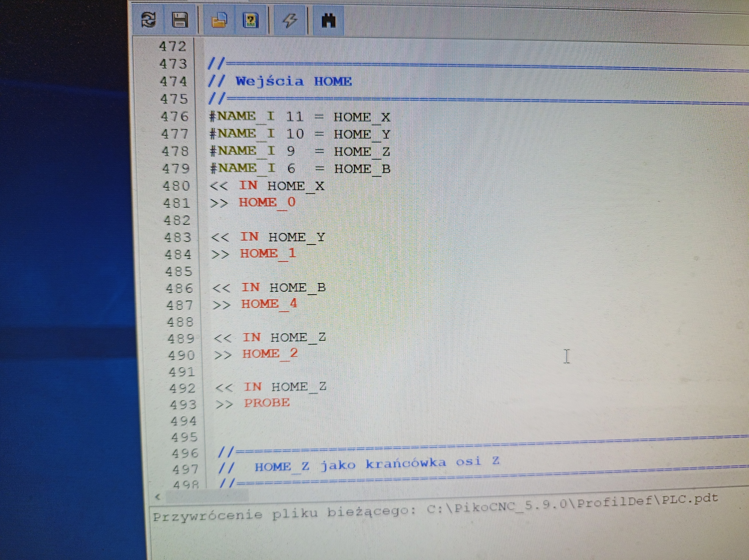This screenshot has height=560, width=749.
Task: Place cursor on HOME_X in line 476
Action: [x=362, y=117]
